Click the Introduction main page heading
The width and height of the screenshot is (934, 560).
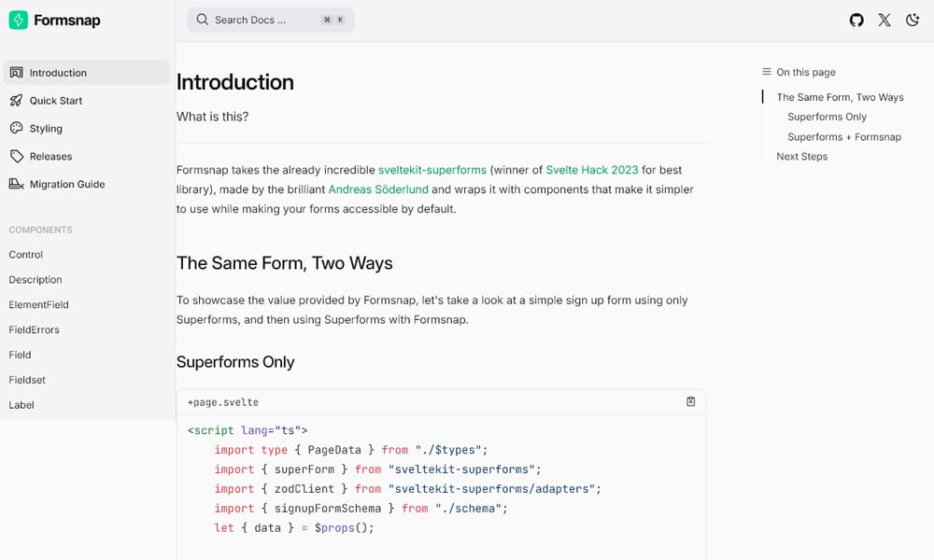(x=234, y=82)
